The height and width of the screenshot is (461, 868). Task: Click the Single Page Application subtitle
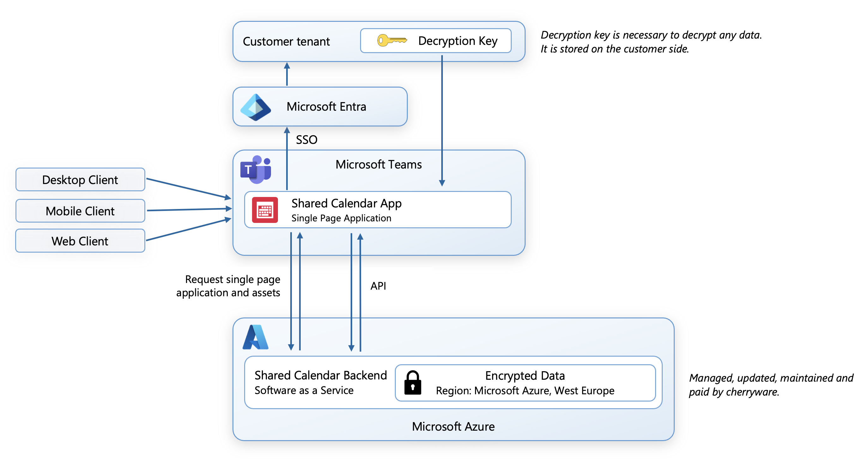[341, 218]
